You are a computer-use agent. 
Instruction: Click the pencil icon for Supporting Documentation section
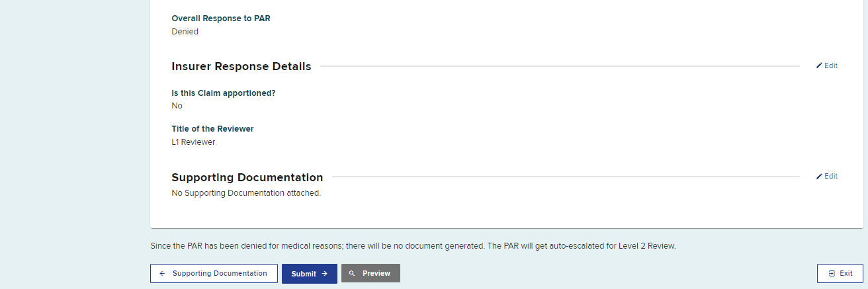point(819,176)
